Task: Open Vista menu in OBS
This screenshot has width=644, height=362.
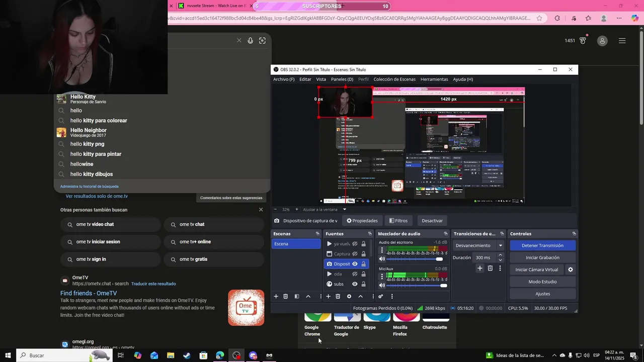Action: (321, 79)
